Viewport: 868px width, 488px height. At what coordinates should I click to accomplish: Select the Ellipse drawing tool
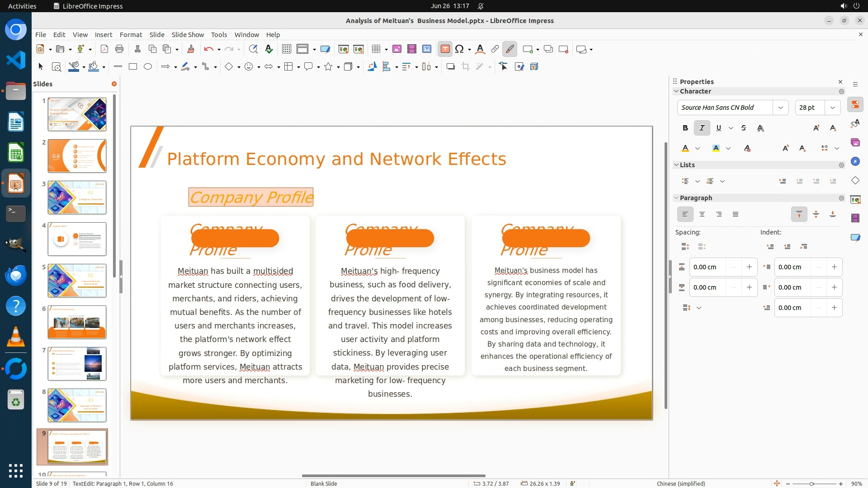(x=148, y=67)
